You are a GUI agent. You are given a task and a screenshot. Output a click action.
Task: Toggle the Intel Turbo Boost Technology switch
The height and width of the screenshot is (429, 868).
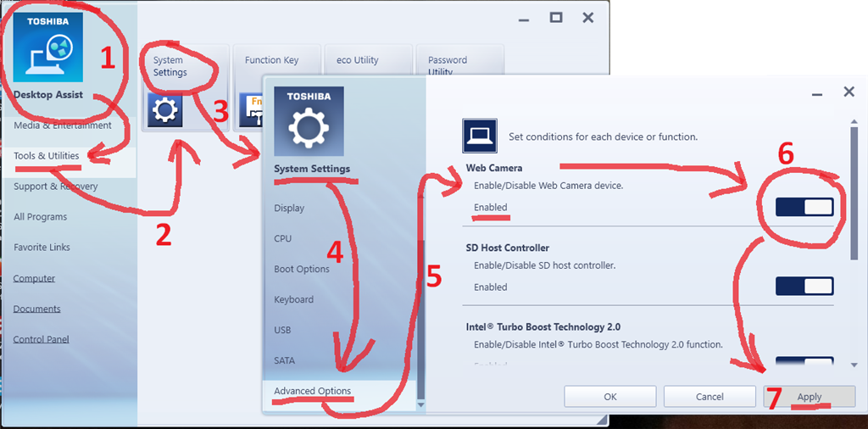tap(804, 362)
